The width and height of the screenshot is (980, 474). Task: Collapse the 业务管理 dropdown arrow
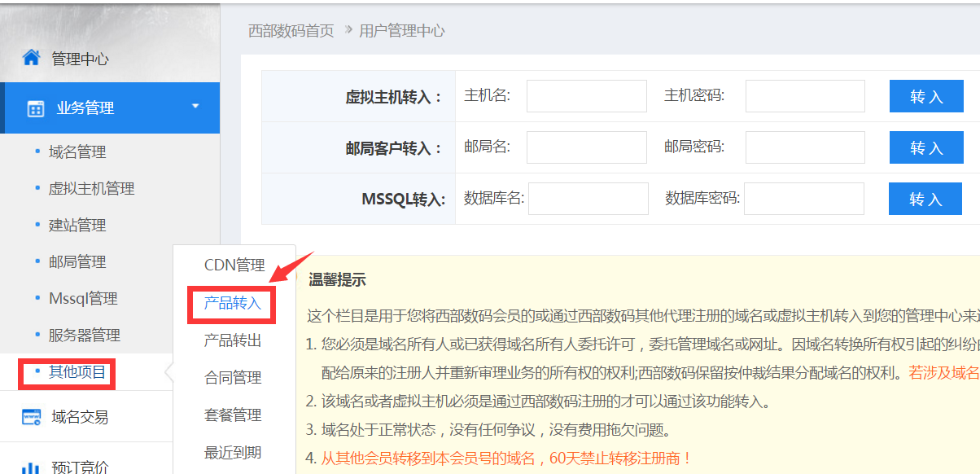click(195, 106)
